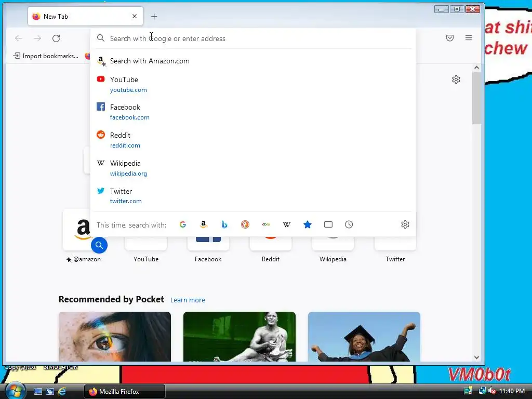
Task: Click Import bookmarks in bookmarks toolbar
Action: [x=46, y=56]
